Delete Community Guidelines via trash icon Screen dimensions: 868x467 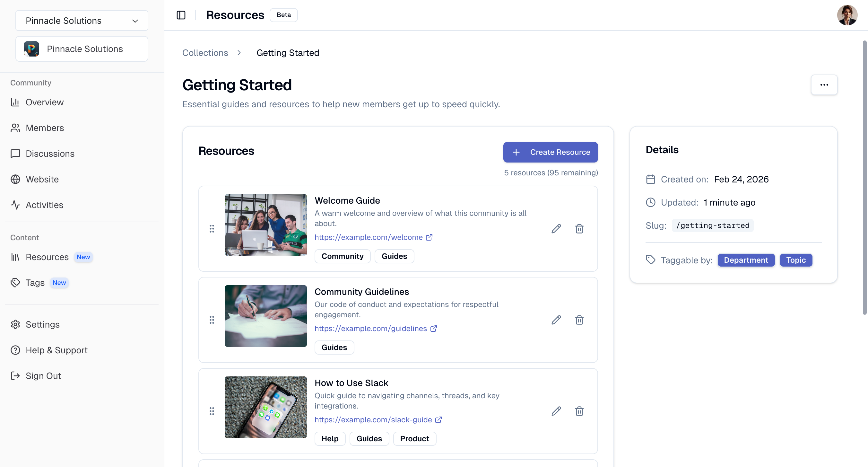pos(579,320)
